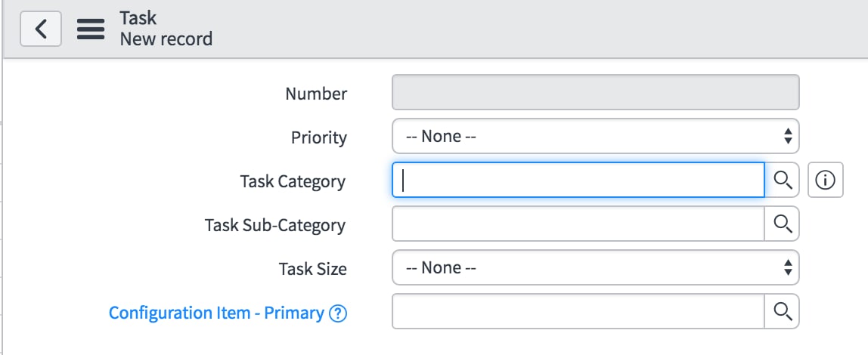Go back using the left chevron button
Screen dimensions: 868x355
click(40, 29)
